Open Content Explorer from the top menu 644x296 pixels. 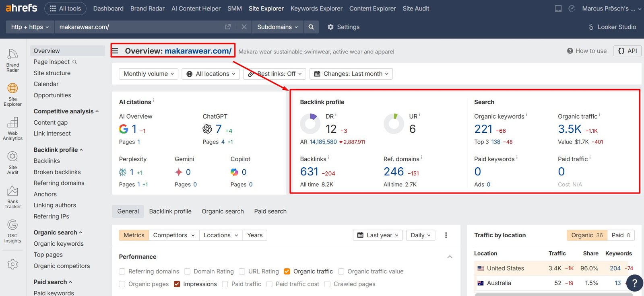(372, 8)
